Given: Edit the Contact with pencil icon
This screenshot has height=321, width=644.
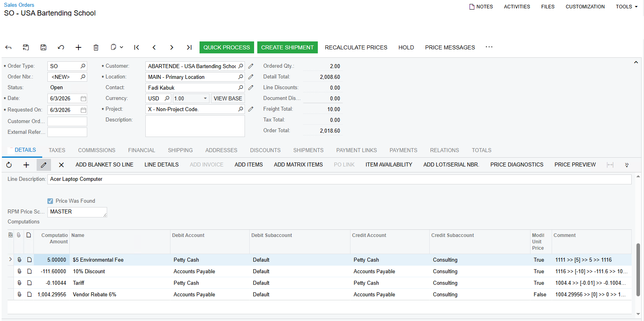Looking at the screenshot, I should point(251,88).
